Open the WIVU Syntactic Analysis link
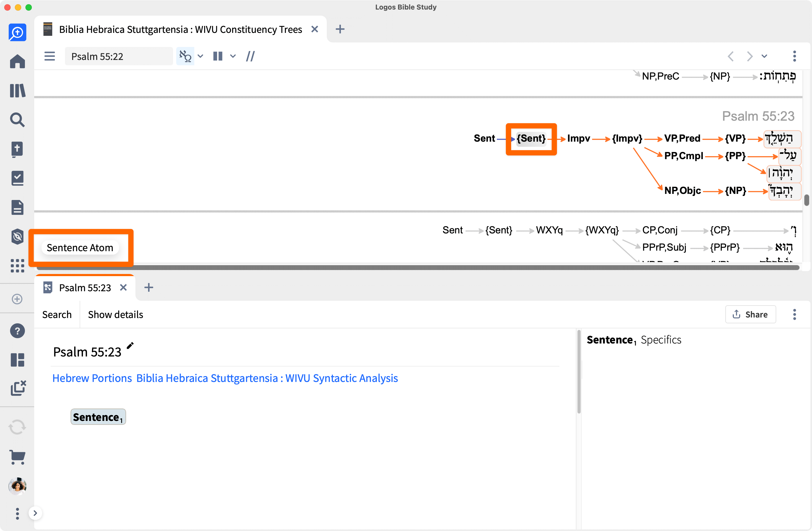 coord(267,378)
